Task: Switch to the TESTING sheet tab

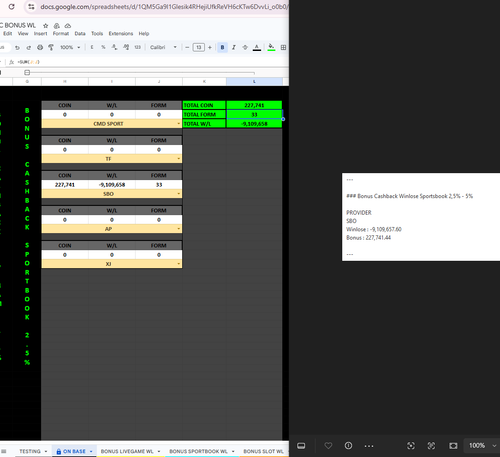Action: [x=30, y=451]
